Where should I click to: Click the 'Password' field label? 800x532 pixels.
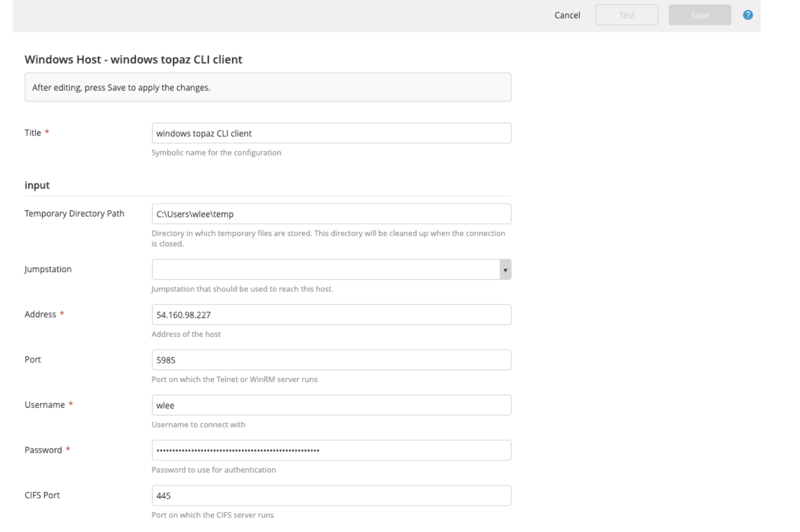click(43, 450)
